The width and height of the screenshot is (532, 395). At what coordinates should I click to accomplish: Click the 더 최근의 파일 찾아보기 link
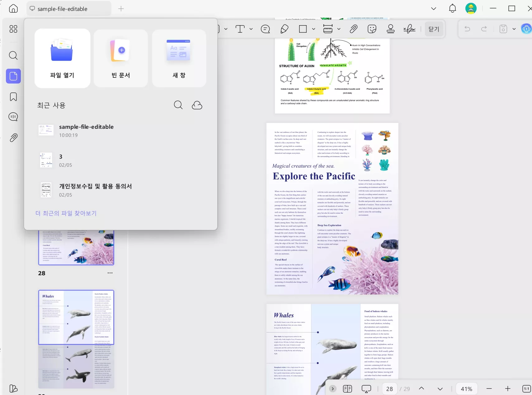point(66,213)
